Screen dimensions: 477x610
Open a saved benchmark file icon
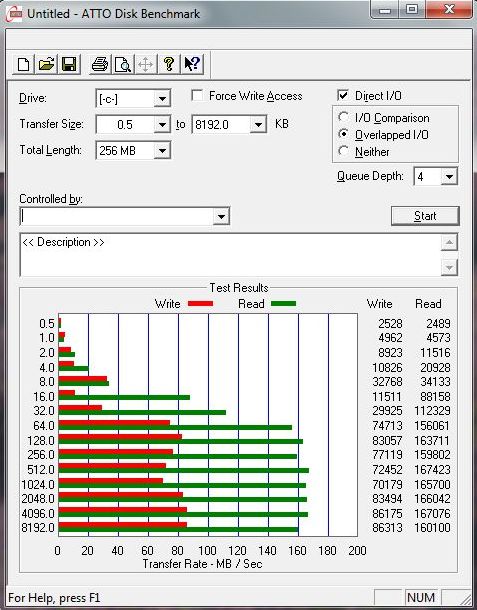tap(46, 64)
